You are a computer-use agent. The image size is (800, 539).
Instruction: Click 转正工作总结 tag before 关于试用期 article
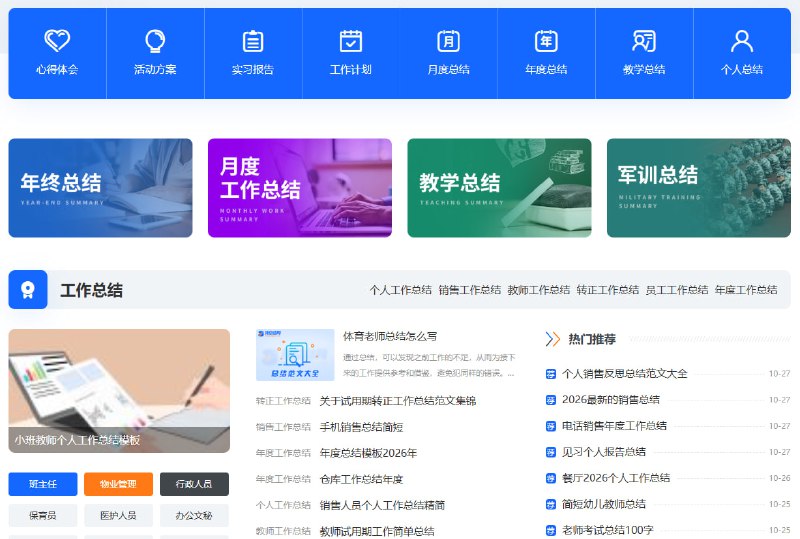pyautogui.click(x=283, y=401)
